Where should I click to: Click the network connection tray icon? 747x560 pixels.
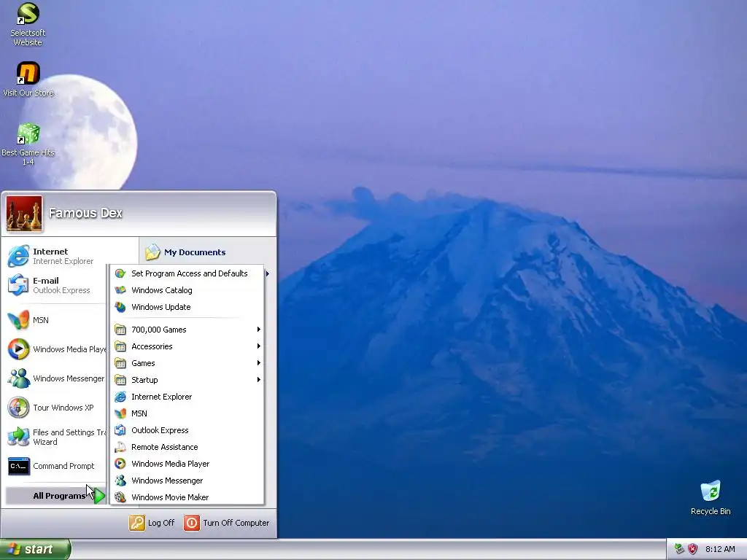pyautogui.click(x=680, y=549)
